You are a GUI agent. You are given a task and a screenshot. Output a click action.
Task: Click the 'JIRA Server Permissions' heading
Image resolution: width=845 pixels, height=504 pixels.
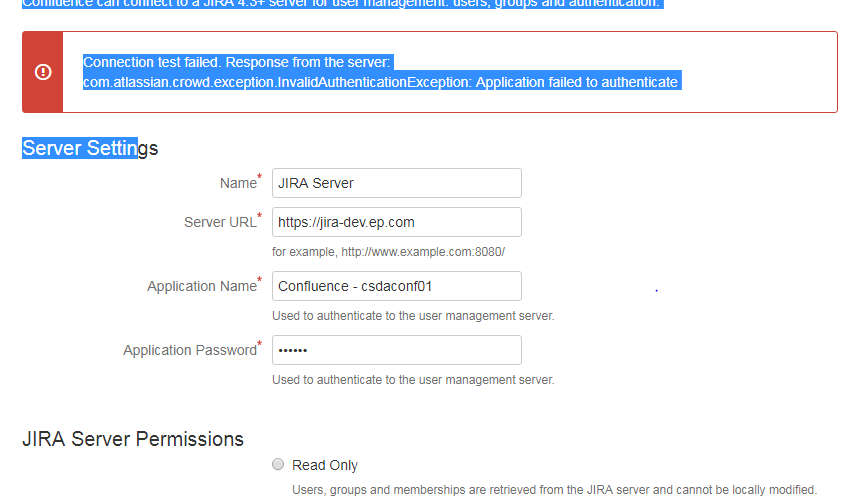click(133, 439)
